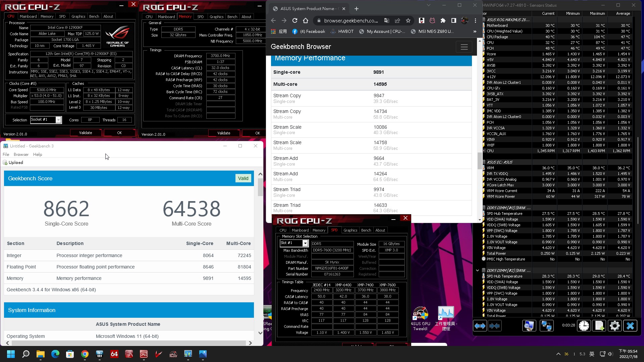Click CPU Package row in HWiNFO
The image size is (644, 362).
coord(557,37)
